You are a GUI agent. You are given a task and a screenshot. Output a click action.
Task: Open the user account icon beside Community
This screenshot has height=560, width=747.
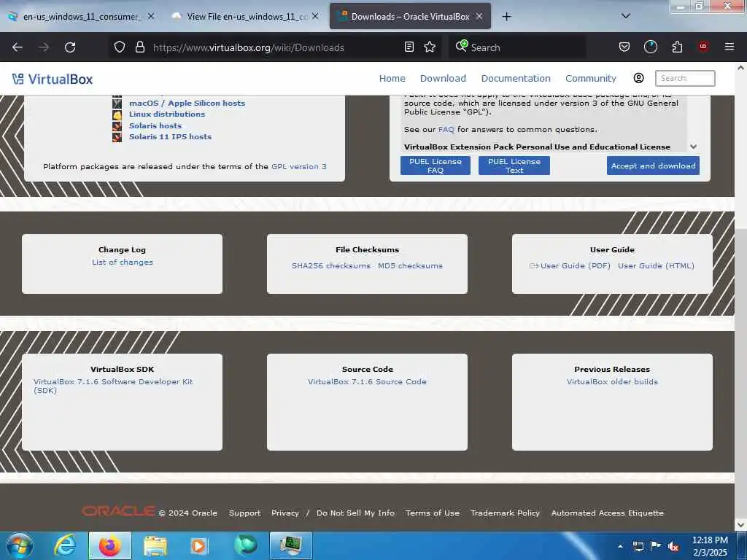coord(638,78)
